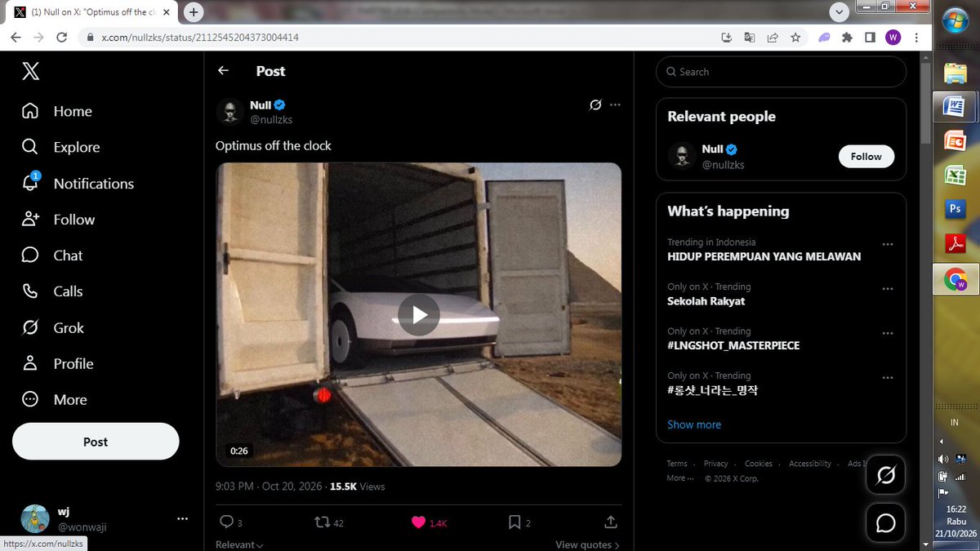Screen dimensions: 980x551
Task: Open Notifications with the bell icon
Action: click(x=78, y=184)
